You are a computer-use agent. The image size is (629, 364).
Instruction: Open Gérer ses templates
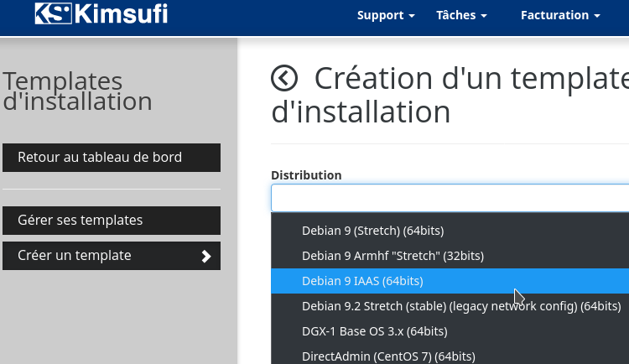pos(112,221)
